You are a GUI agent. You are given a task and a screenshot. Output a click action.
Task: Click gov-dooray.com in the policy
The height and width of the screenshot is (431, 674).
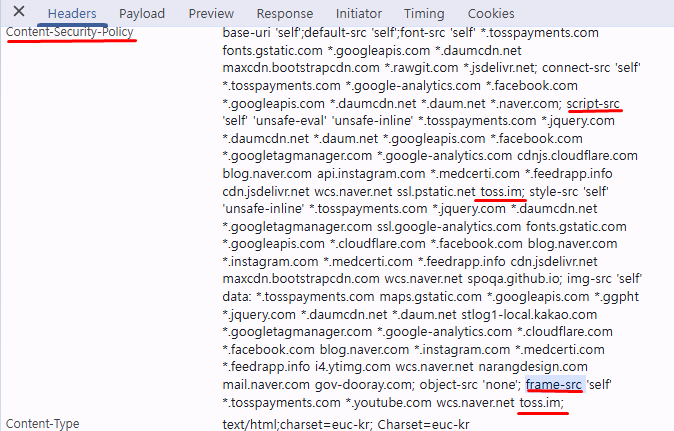pyautogui.click(x=365, y=384)
